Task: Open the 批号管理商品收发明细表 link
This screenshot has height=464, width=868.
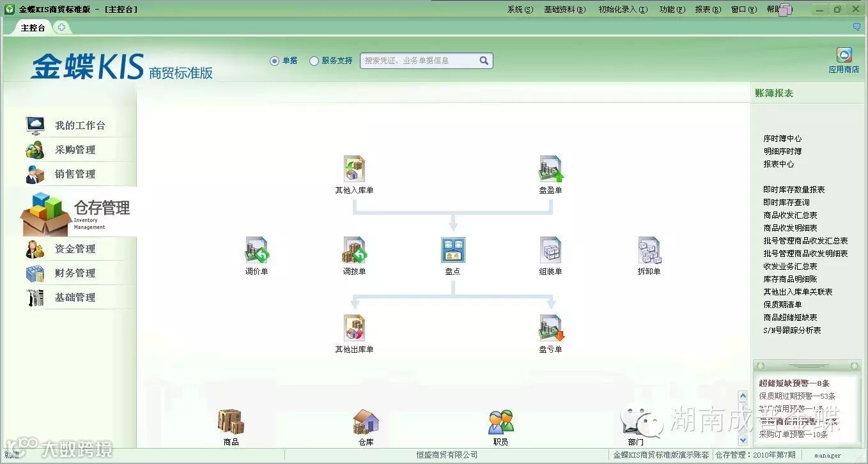Action: pyautogui.click(x=805, y=254)
